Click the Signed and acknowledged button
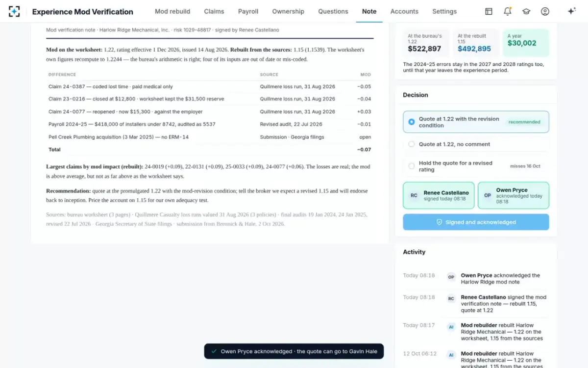 click(476, 222)
